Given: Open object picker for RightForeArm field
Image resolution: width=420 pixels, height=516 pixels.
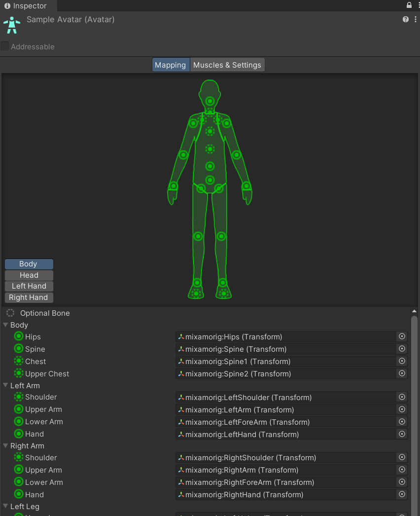Looking at the screenshot, I should pos(402,482).
